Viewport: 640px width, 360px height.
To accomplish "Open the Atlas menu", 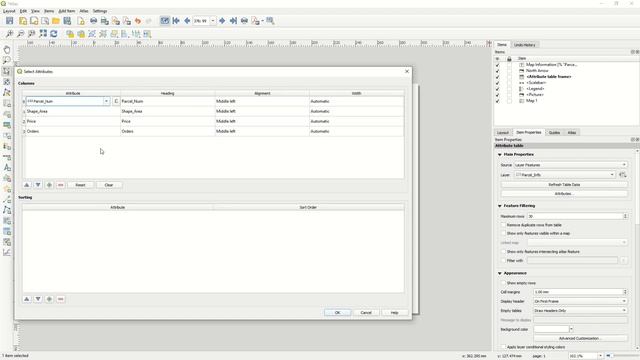I will pos(84,11).
